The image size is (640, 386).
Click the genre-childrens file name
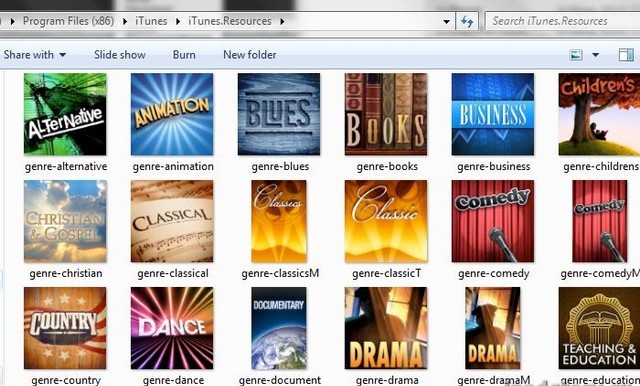(600, 166)
